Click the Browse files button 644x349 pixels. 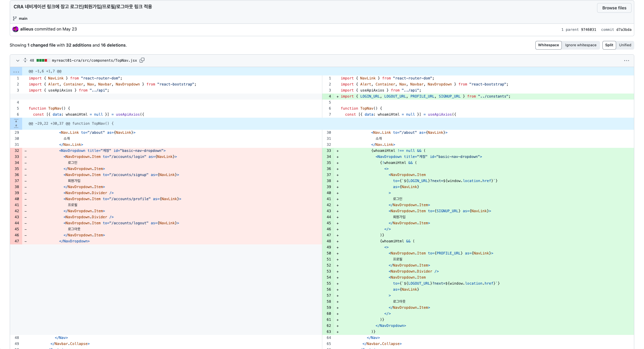pos(614,8)
